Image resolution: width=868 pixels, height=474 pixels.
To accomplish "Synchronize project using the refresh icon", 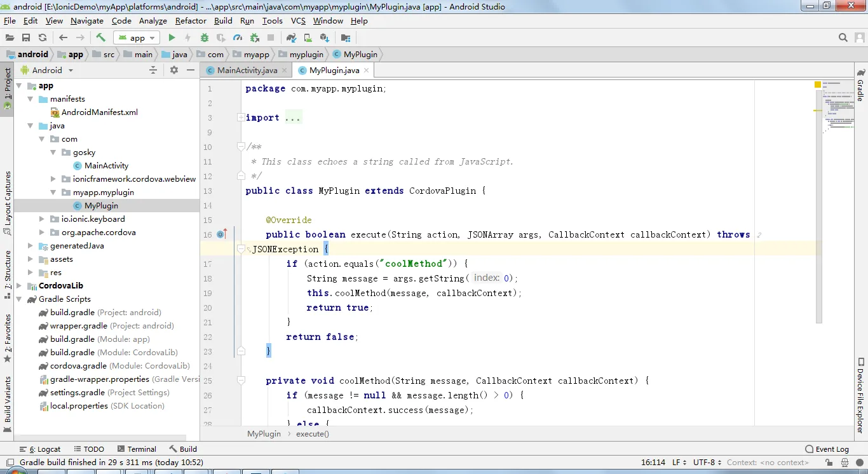I will coord(43,37).
